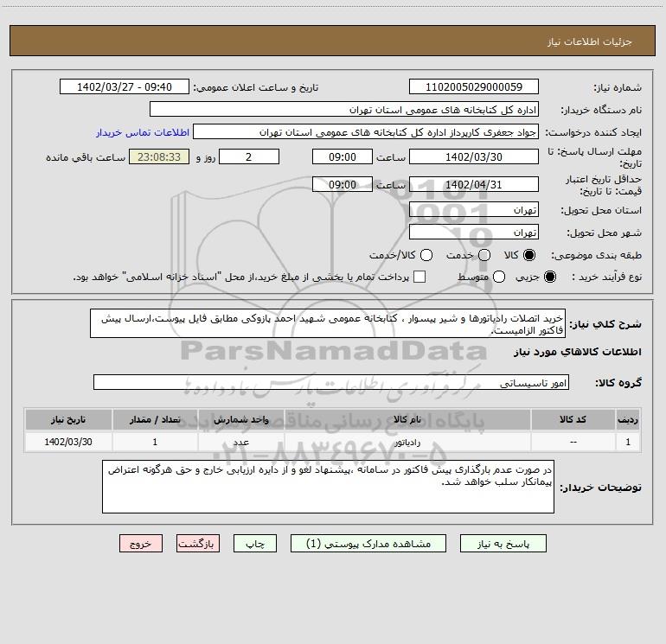Click the خروج exit button
Image resolution: width=666 pixels, height=644 pixels.
(x=141, y=544)
